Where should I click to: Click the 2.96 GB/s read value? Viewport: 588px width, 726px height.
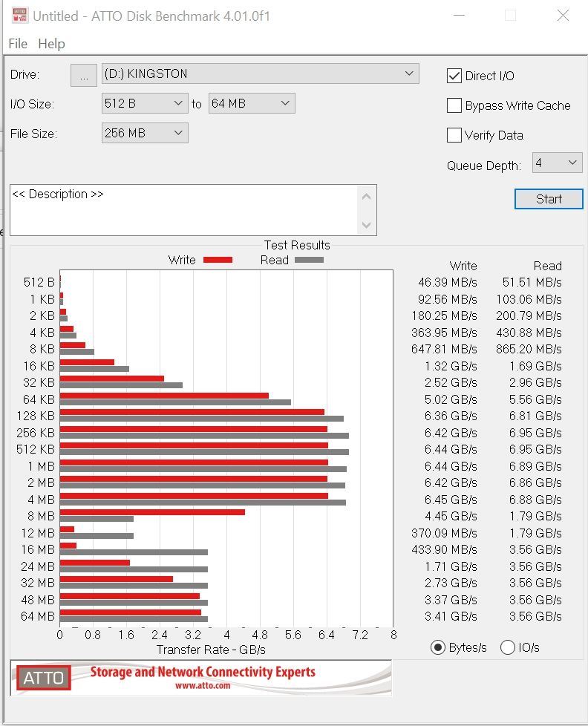[535, 382]
